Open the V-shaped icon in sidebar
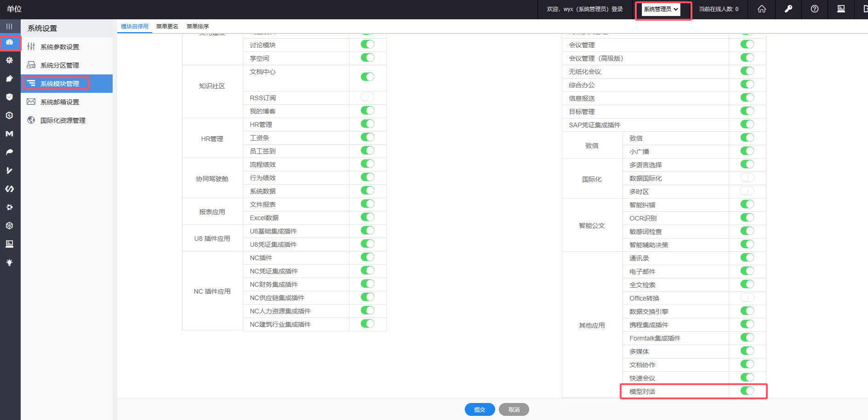 click(9, 170)
